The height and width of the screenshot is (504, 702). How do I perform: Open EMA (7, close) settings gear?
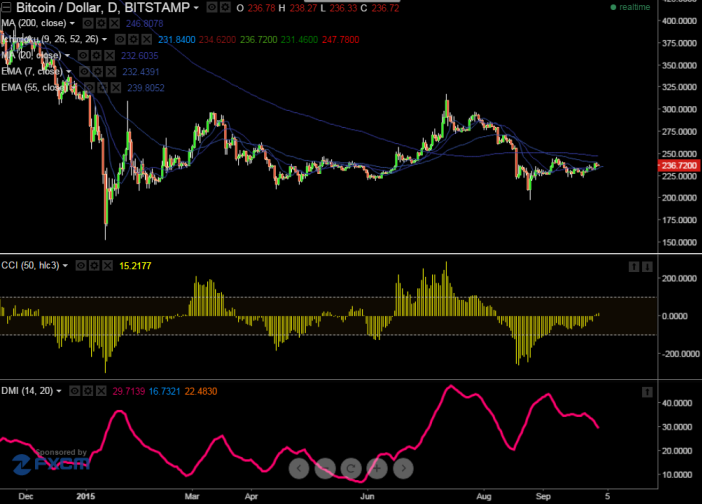click(98, 72)
